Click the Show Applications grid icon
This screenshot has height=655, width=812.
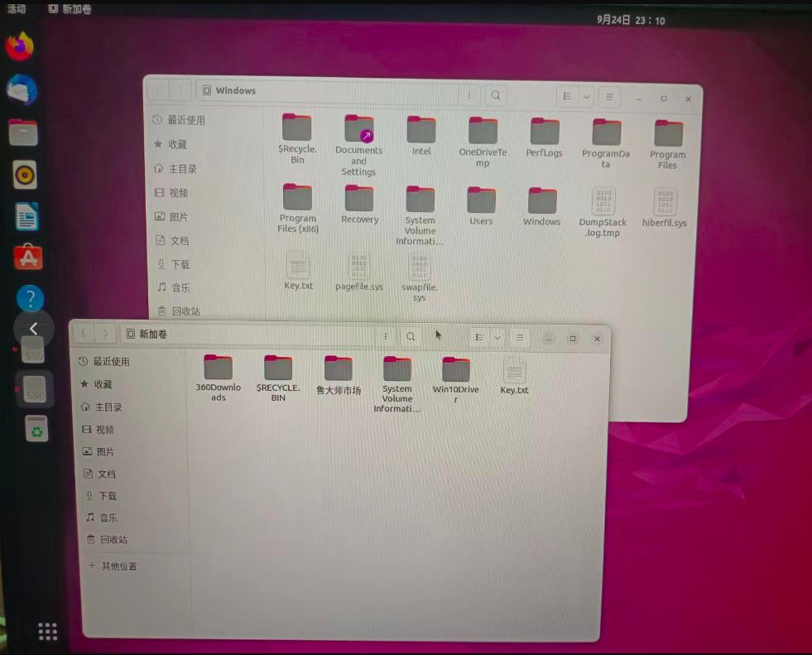(x=47, y=631)
